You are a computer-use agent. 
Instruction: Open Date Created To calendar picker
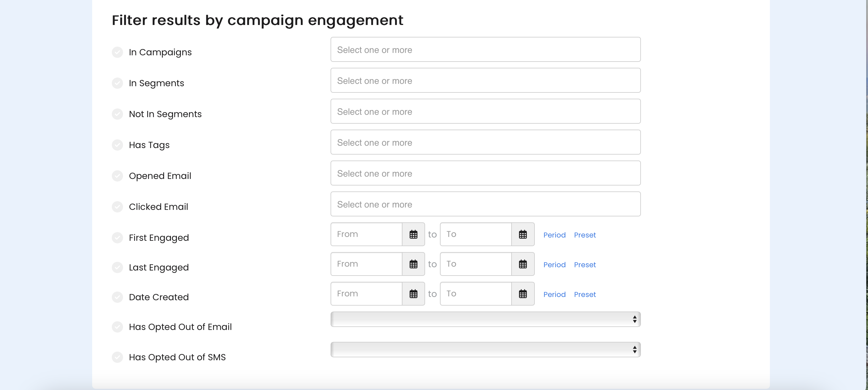point(523,294)
